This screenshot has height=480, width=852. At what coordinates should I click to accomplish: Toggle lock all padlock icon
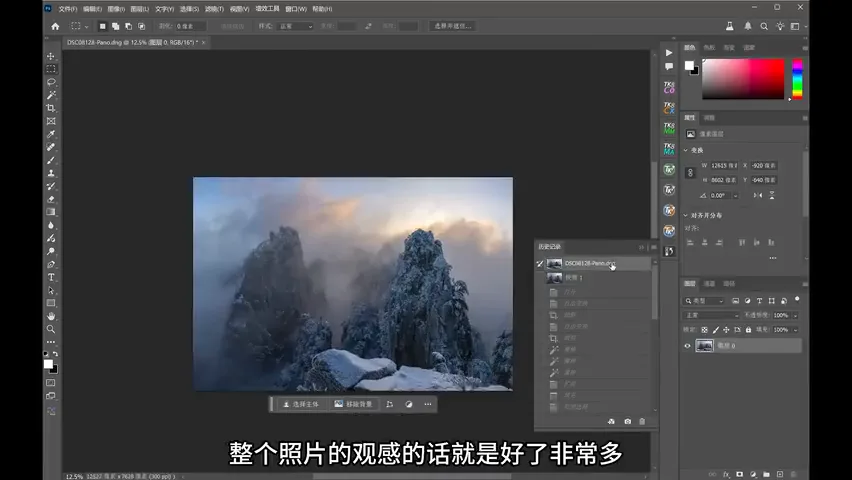(748, 330)
